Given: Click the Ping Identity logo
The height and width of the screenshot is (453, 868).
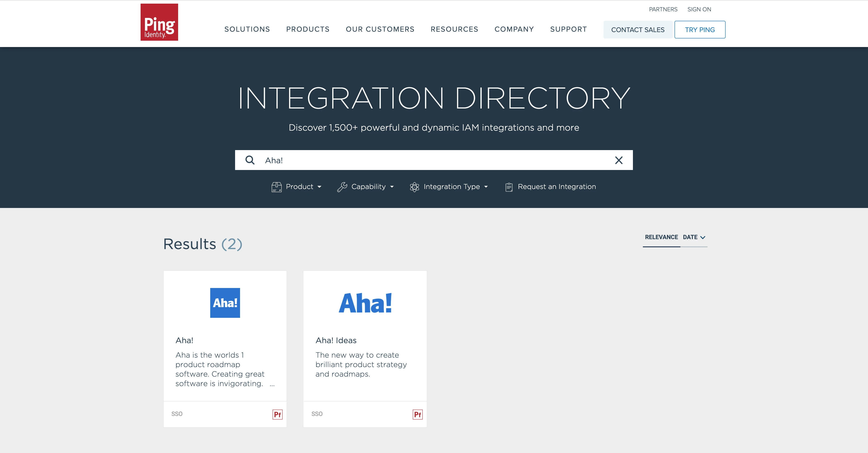Looking at the screenshot, I should pos(159,22).
